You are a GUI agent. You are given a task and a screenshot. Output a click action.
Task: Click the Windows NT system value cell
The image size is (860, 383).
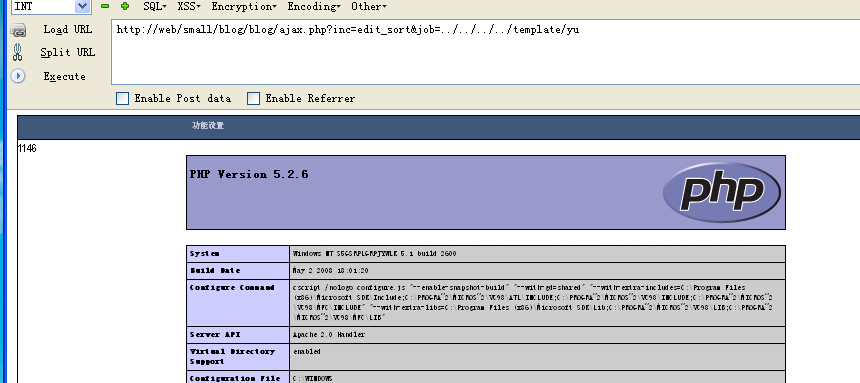point(538,254)
